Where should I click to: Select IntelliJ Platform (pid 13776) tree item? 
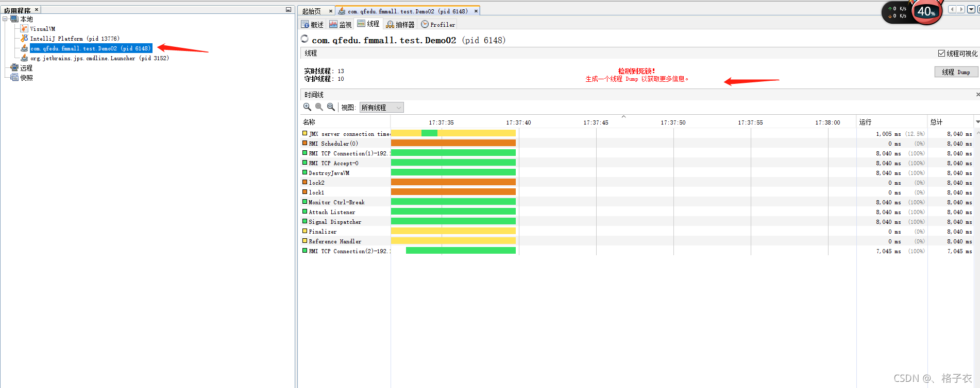point(75,39)
